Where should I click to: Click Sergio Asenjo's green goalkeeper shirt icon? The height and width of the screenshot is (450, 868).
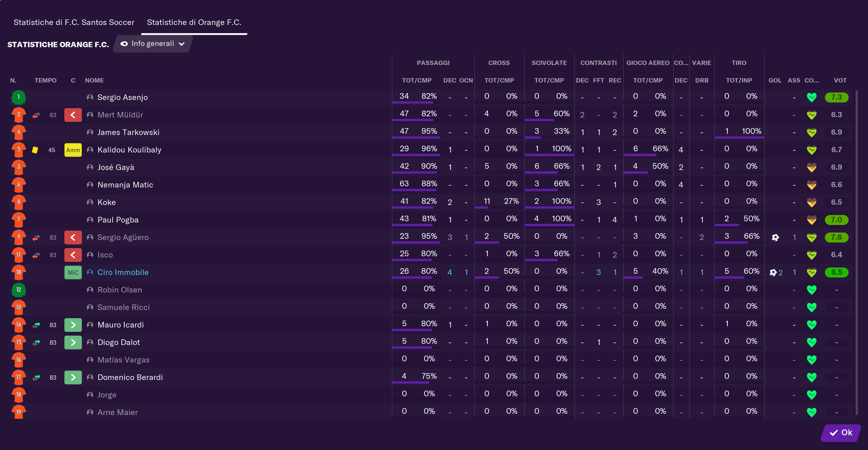tap(18, 97)
